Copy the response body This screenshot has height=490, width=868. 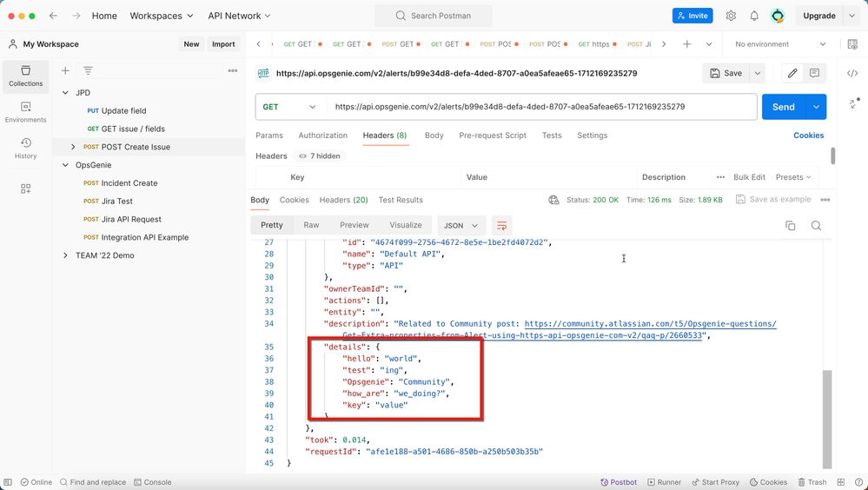[791, 225]
